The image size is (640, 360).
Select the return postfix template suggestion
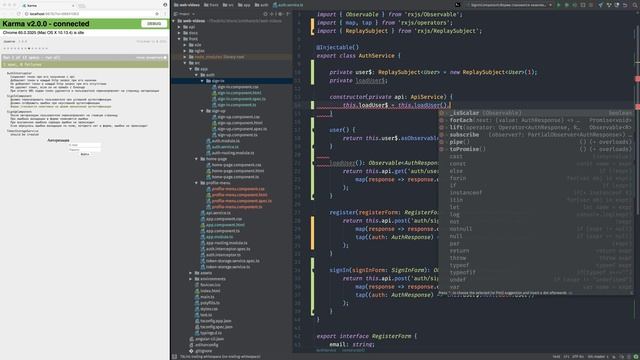point(536,251)
